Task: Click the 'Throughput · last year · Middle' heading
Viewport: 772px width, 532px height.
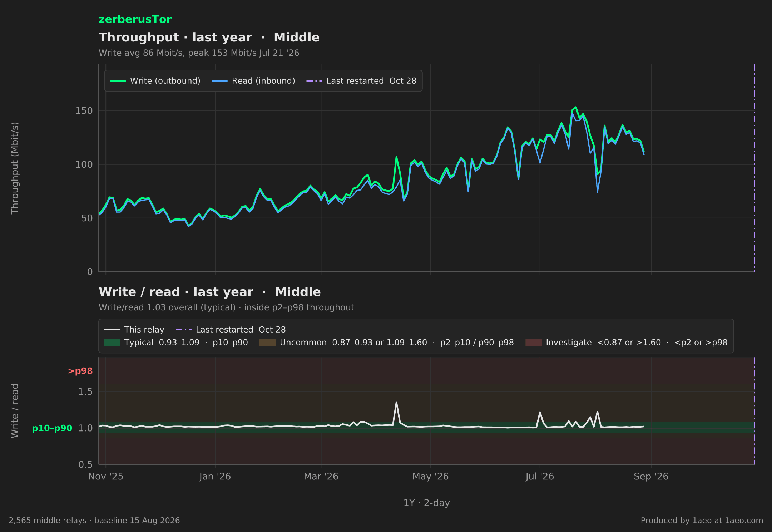Action: coord(209,38)
